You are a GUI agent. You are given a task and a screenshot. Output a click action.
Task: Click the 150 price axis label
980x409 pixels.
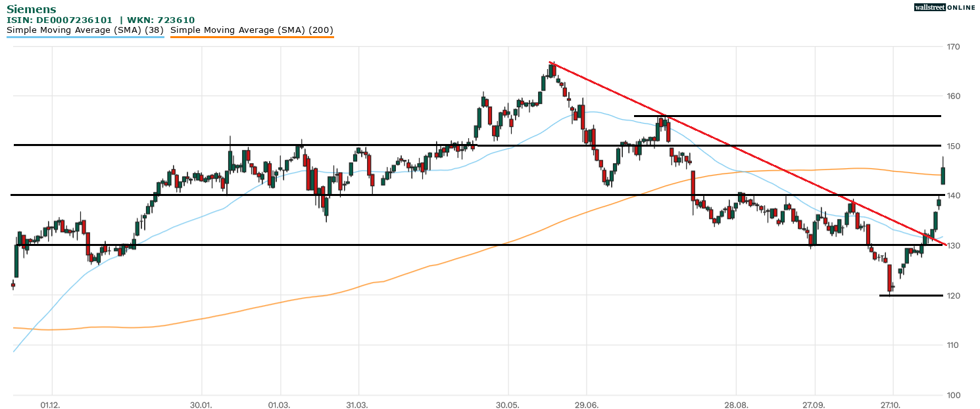[x=953, y=146]
